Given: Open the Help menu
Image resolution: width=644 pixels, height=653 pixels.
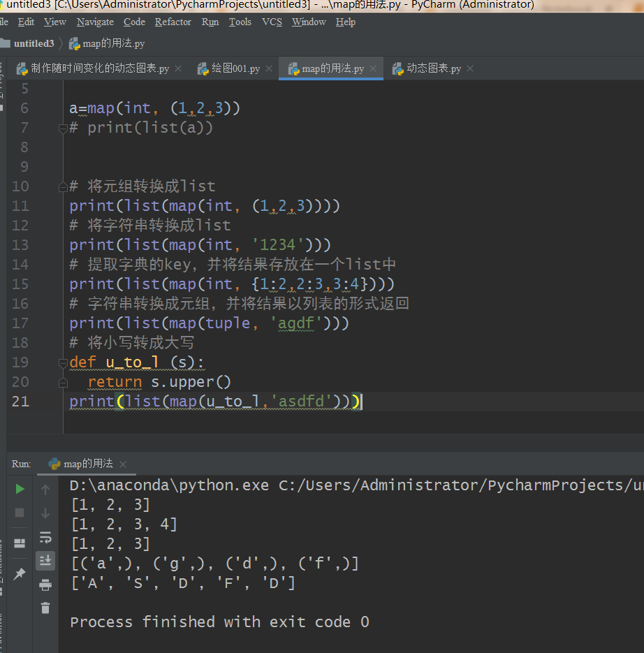Looking at the screenshot, I should pos(345,22).
